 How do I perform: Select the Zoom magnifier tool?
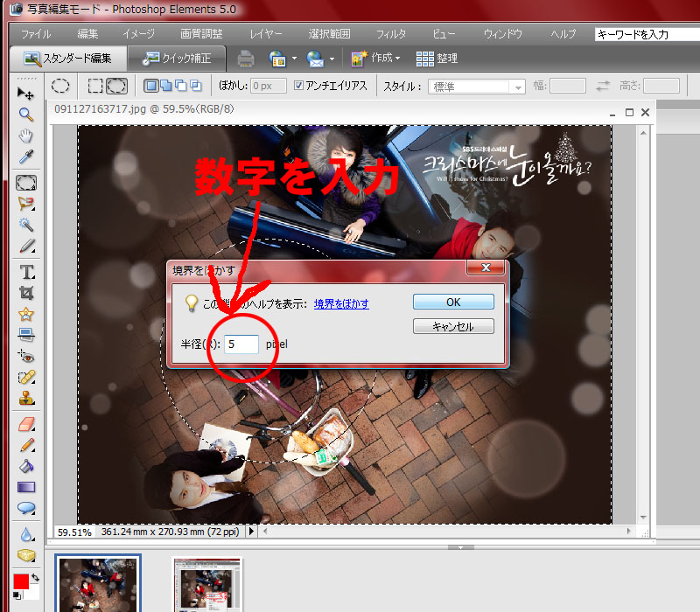click(26, 115)
